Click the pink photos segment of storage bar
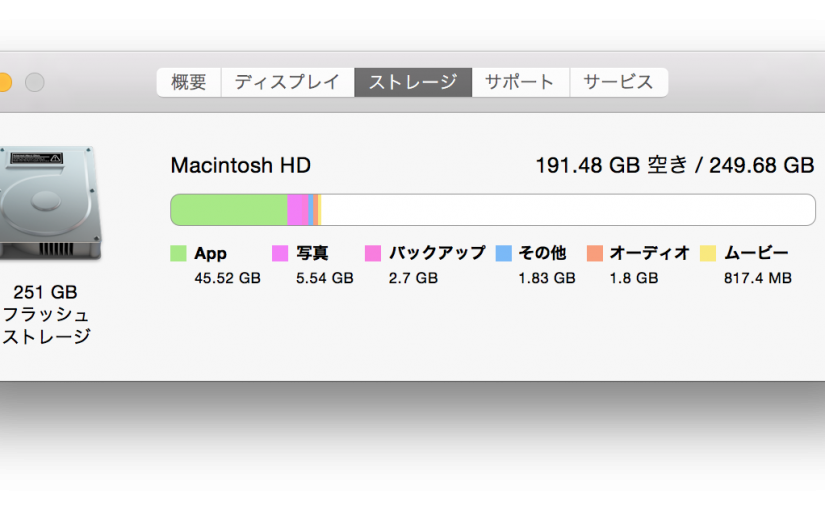825x510 pixels. 297,210
